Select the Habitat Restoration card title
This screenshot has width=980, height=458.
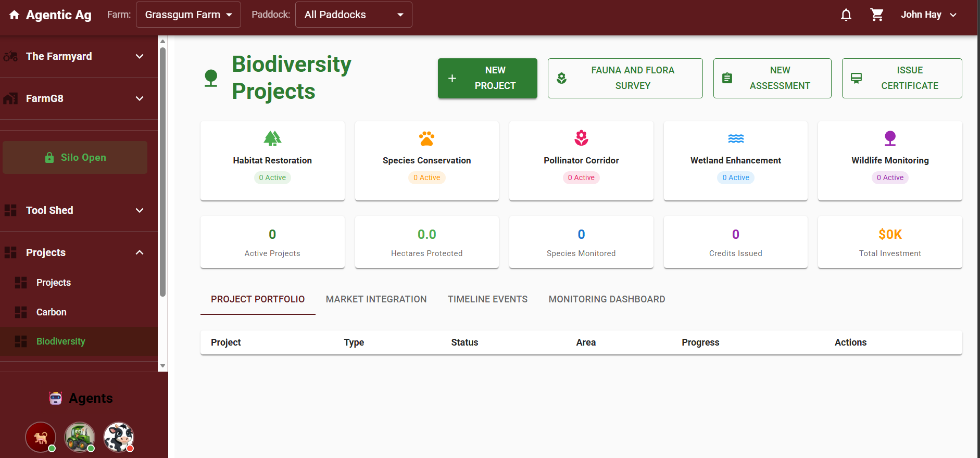pos(272,160)
